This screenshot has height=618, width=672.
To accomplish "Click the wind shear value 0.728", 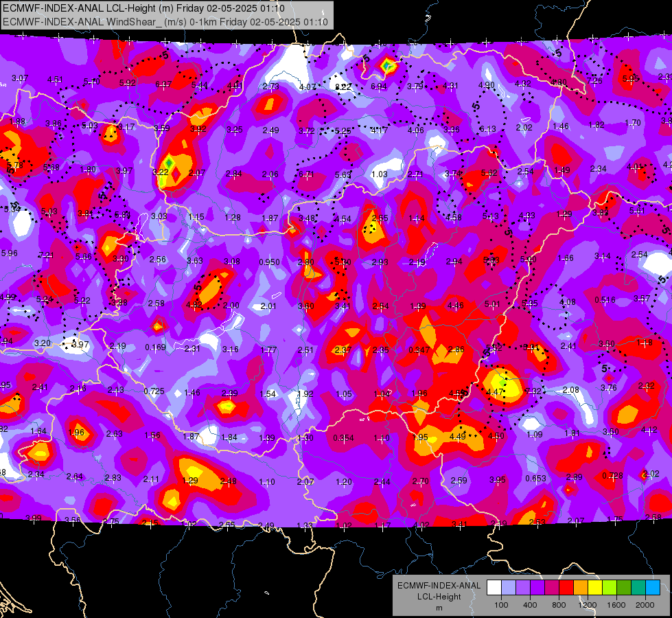I will click(x=612, y=476).
